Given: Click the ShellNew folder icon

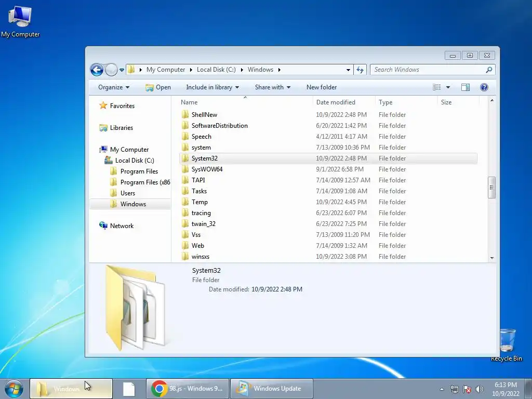Looking at the screenshot, I should [185, 114].
